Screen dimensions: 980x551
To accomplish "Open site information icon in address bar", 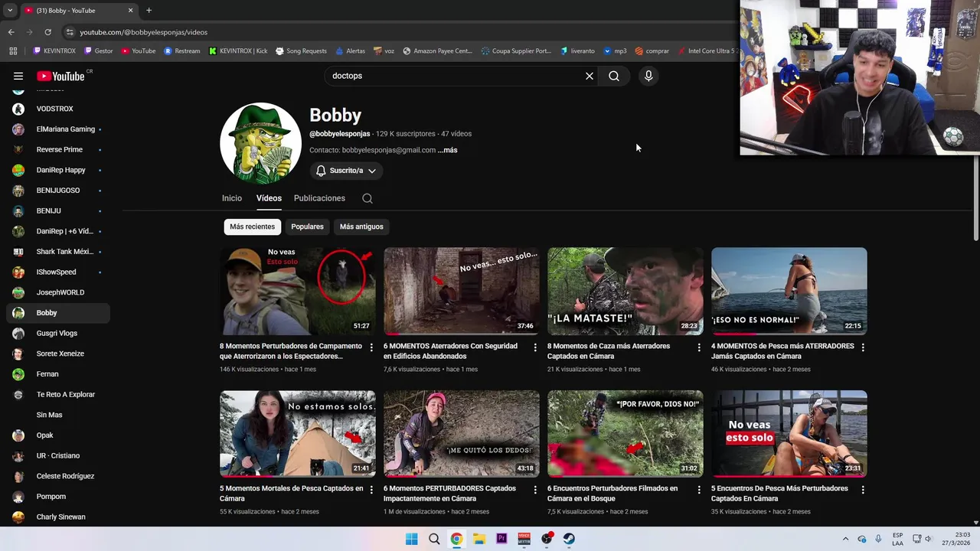I will (70, 32).
